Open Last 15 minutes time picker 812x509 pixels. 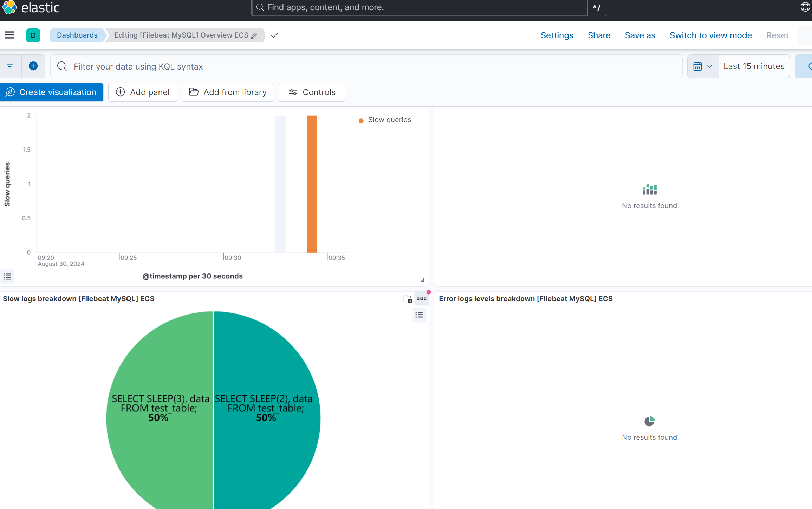coord(754,66)
